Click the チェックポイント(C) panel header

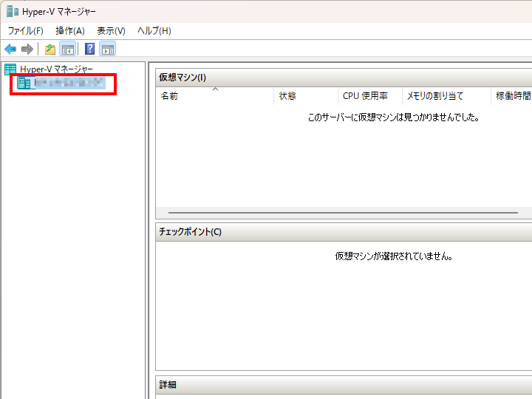click(191, 232)
